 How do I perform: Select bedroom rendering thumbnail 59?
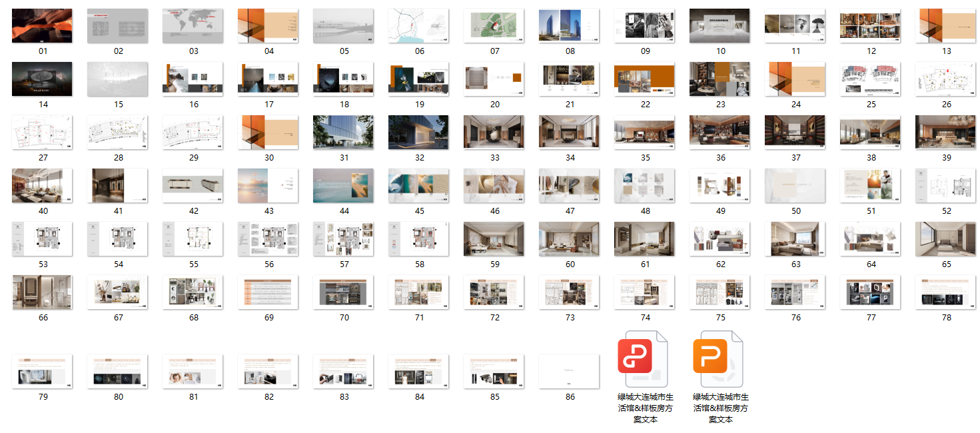tap(494, 239)
